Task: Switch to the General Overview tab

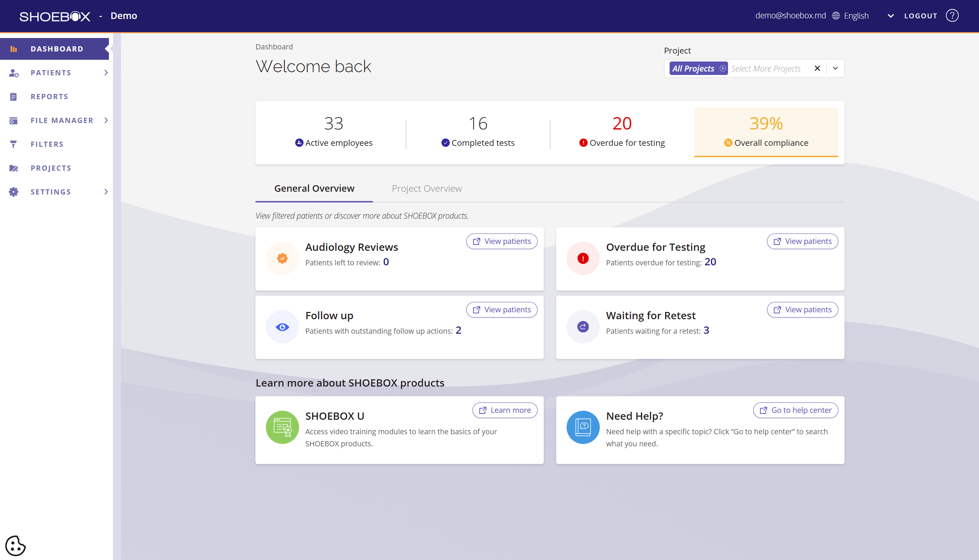Action: click(x=314, y=189)
